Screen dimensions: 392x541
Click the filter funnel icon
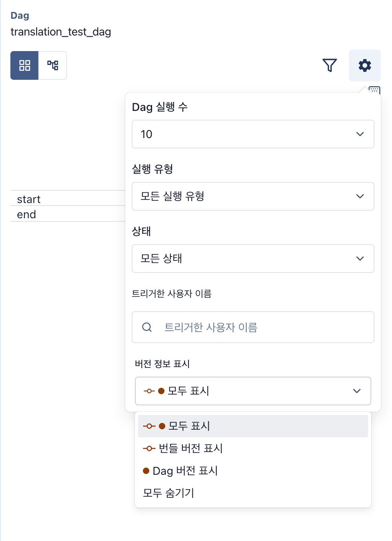(329, 65)
